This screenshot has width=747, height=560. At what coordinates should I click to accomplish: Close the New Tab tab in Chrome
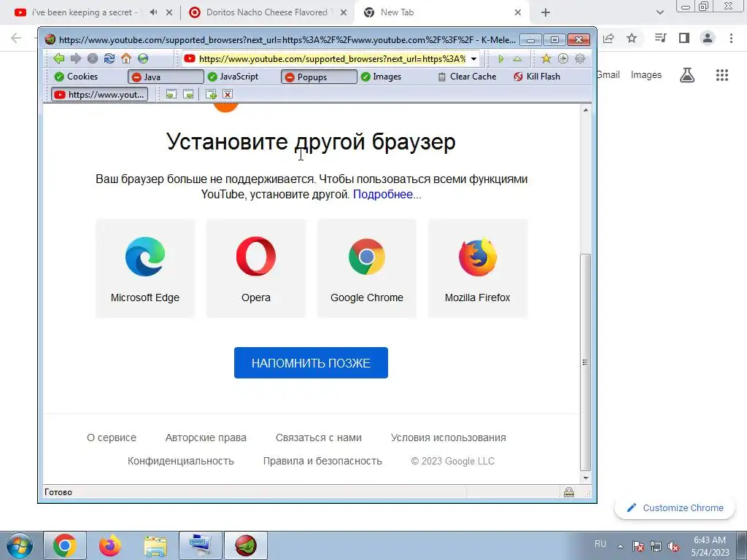tap(518, 12)
